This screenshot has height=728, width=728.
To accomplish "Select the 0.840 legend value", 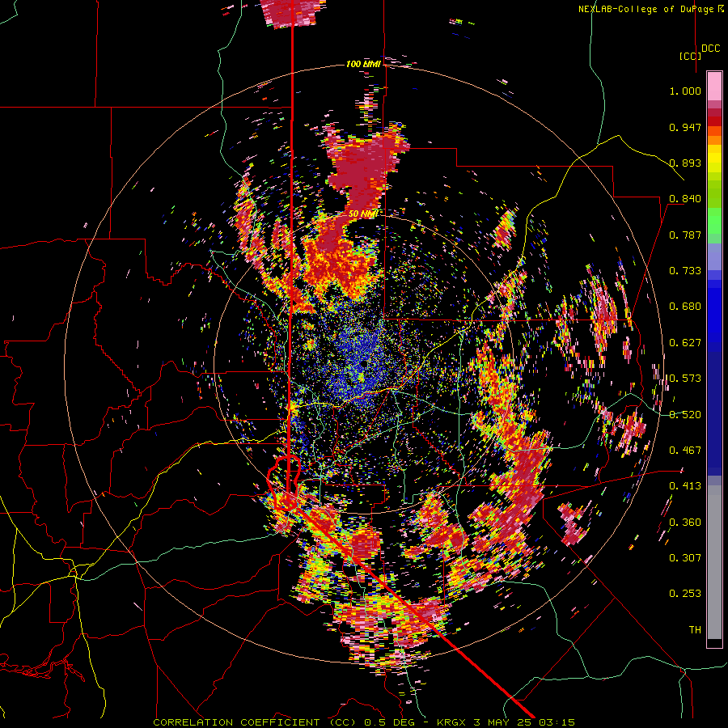I will (685, 199).
